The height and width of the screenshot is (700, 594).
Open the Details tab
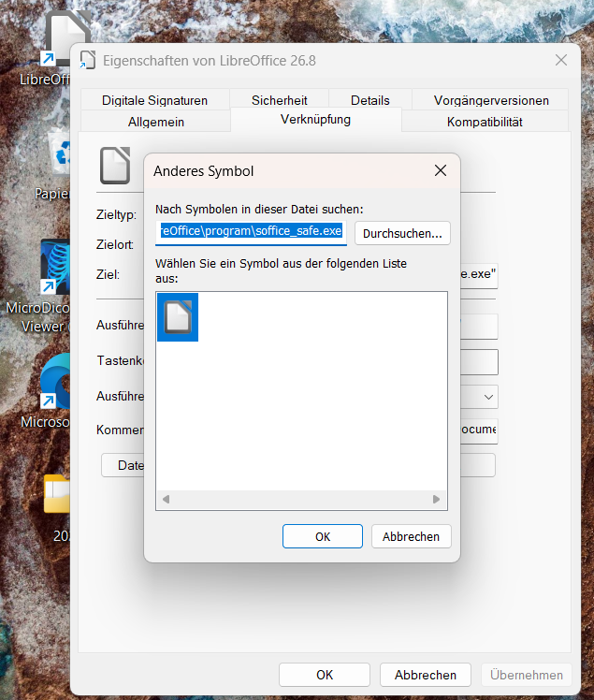click(370, 100)
